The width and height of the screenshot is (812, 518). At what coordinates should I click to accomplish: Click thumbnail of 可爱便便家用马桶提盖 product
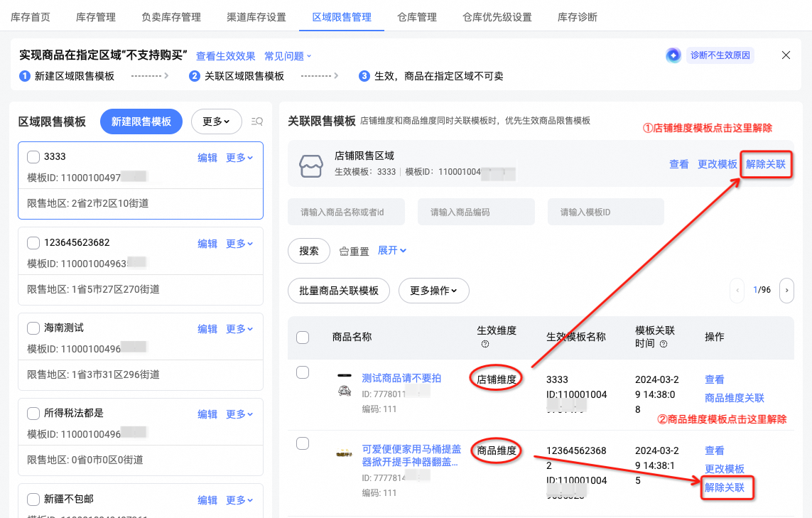click(x=345, y=454)
